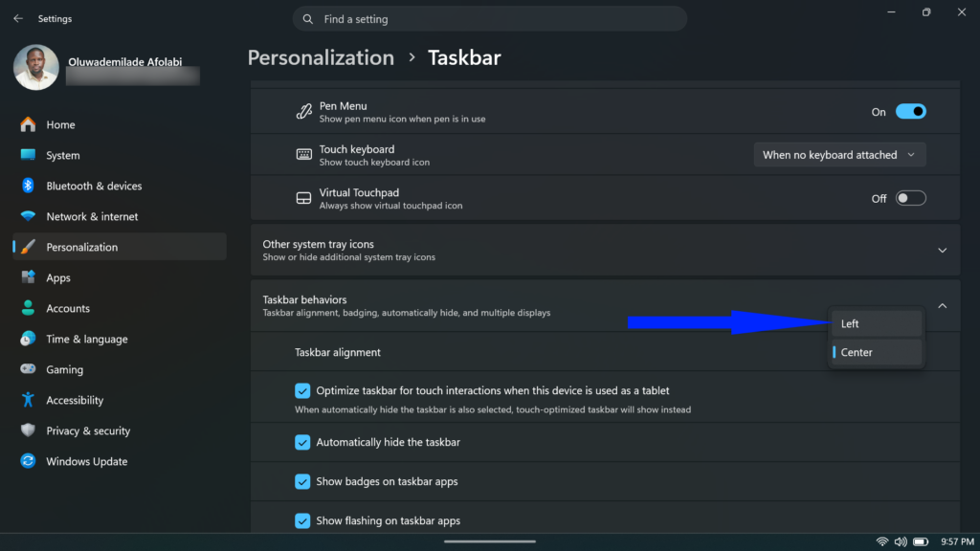This screenshot has height=551, width=980.
Task: Click the Taskbar alignment label
Action: (338, 352)
